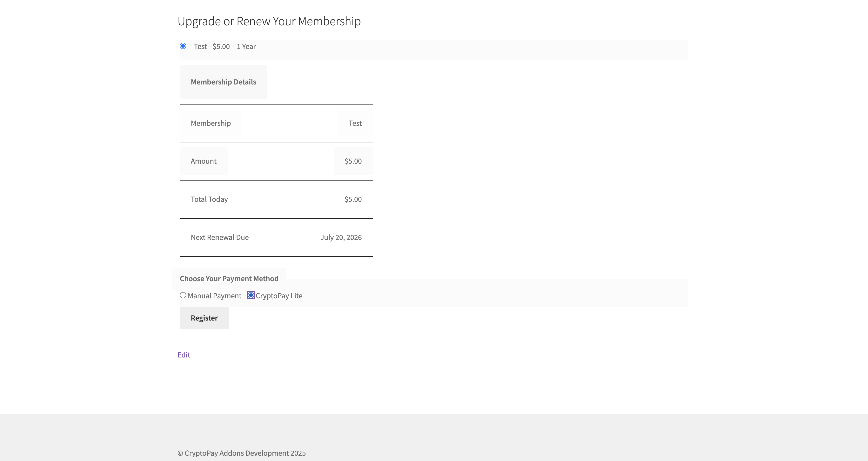The width and height of the screenshot is (868, 461).
Task: Click the Amount row label
Action: [x=203, y=161]
